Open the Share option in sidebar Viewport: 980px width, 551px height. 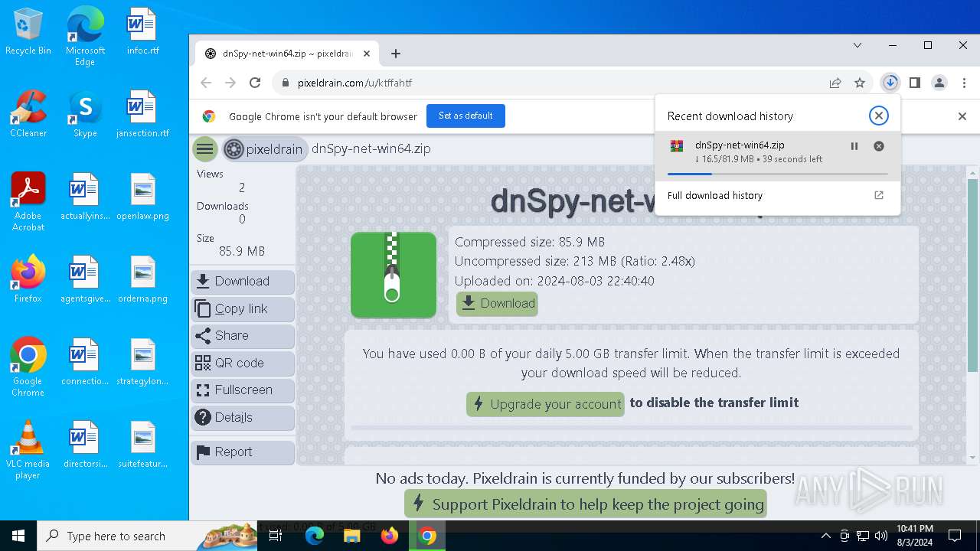point(243,336)
